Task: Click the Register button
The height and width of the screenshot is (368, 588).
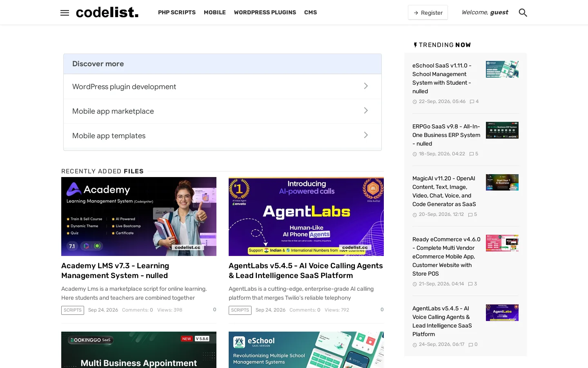Action: [x=428, y=13]
